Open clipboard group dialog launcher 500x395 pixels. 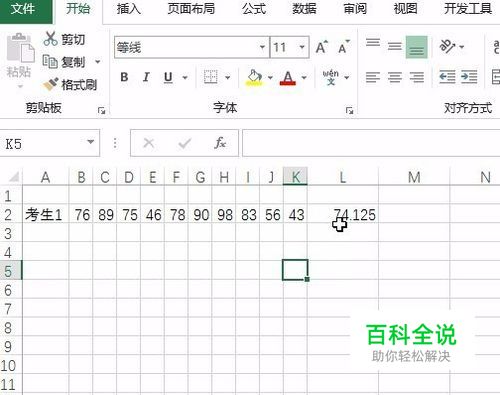(101, 111)
